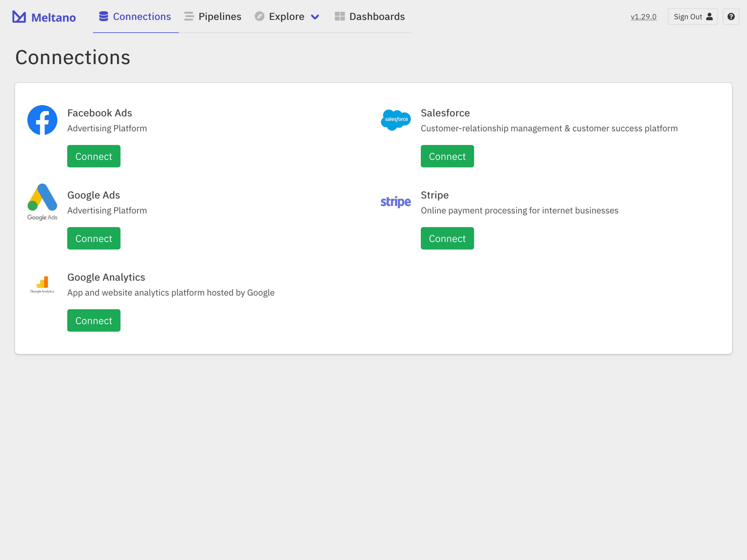This screenshot has width=747, height=560.
Task: Open the v1.29.0 version link
Action: coord(643,16)
